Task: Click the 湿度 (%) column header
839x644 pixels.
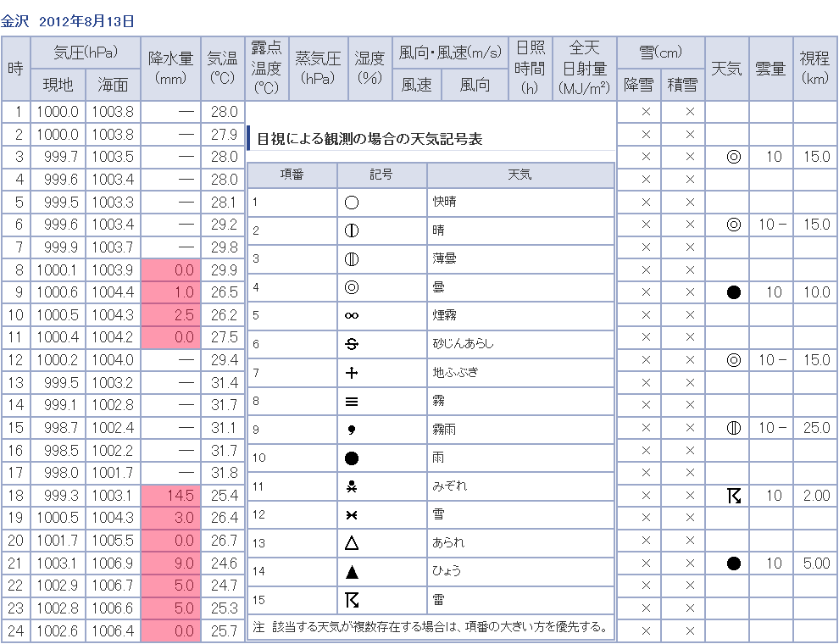Action: tap(369, 69)
